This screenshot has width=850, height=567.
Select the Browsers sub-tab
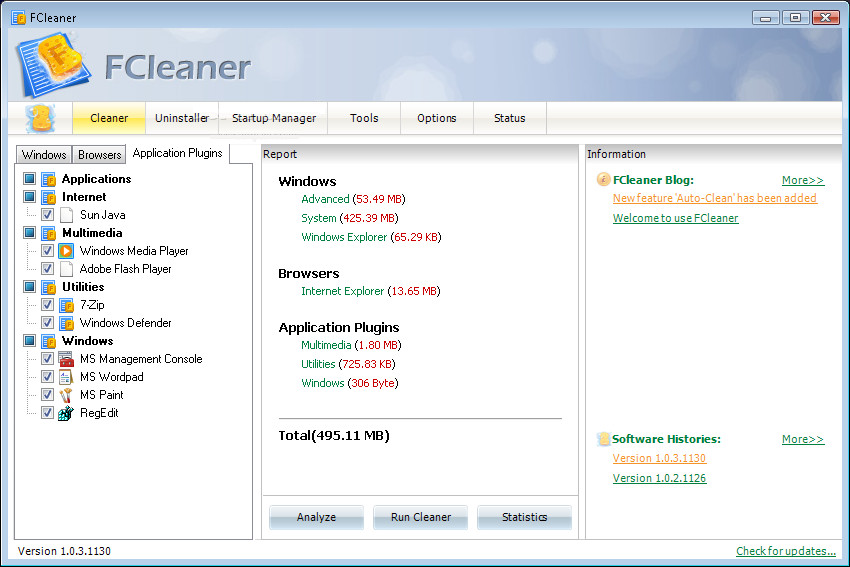(100, 155)
